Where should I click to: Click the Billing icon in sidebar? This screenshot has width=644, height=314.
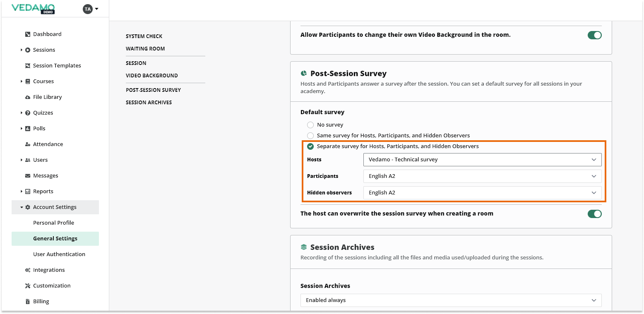28,302
